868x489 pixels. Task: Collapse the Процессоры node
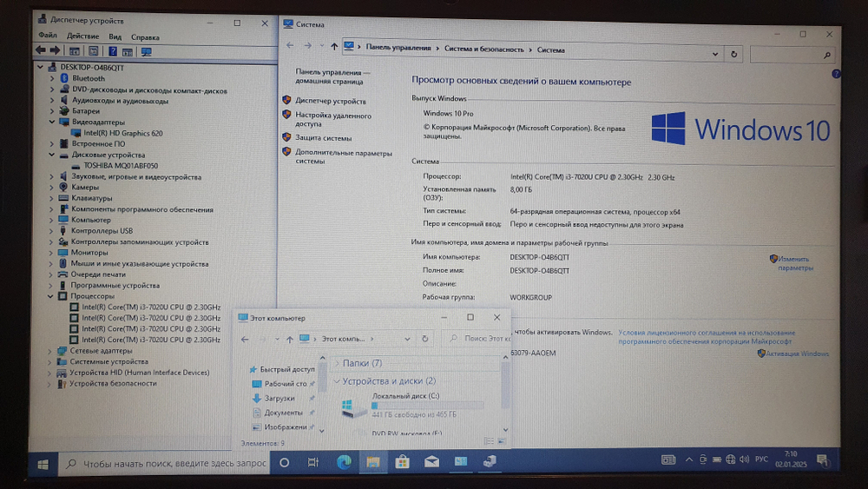50,296
